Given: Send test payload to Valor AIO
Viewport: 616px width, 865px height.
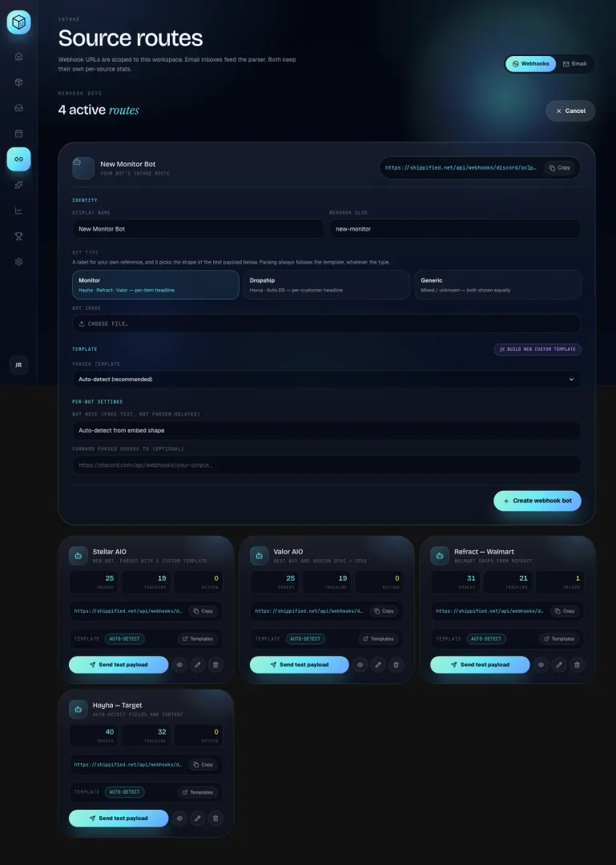Looking at the screenshot, I should coord(299,665).
